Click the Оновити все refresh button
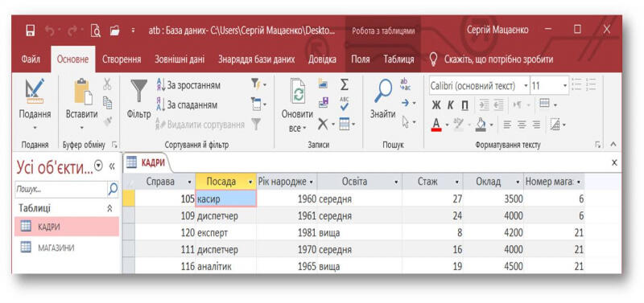 click(x=297, y=104)
